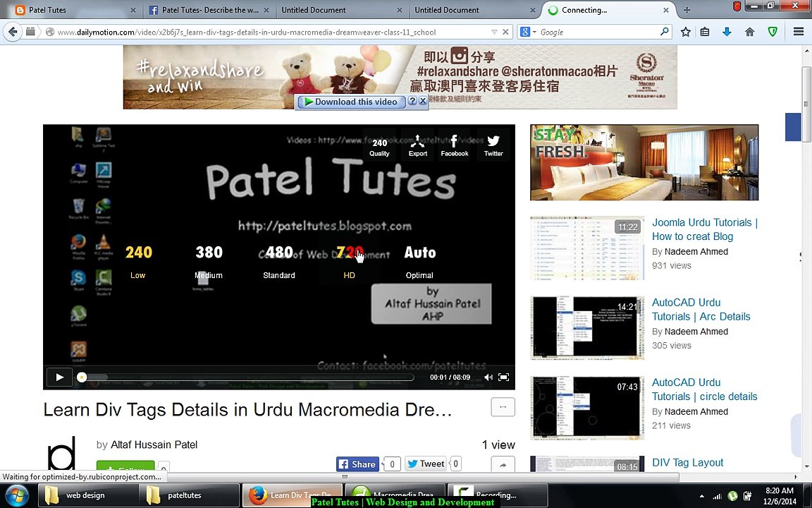Switch to Patel Tutes blogger tab
This screenshot has width=812, height=508.
click(x=74, y=10)
